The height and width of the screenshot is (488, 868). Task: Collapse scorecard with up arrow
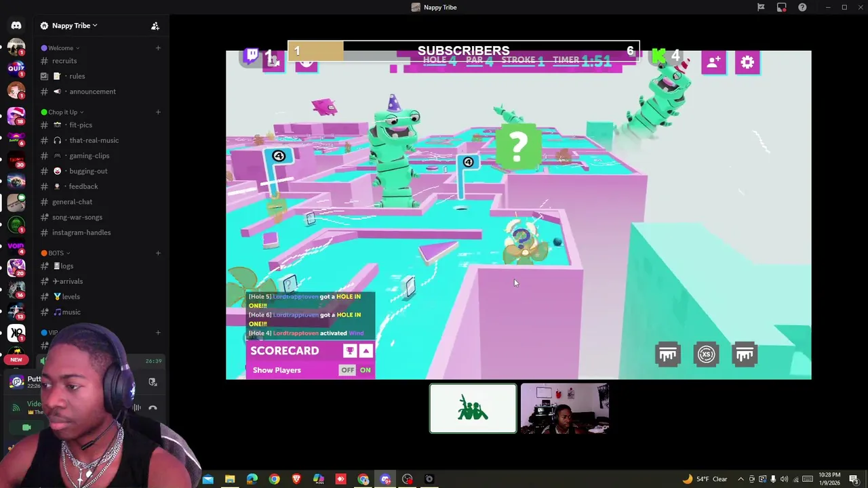(366, 350)
